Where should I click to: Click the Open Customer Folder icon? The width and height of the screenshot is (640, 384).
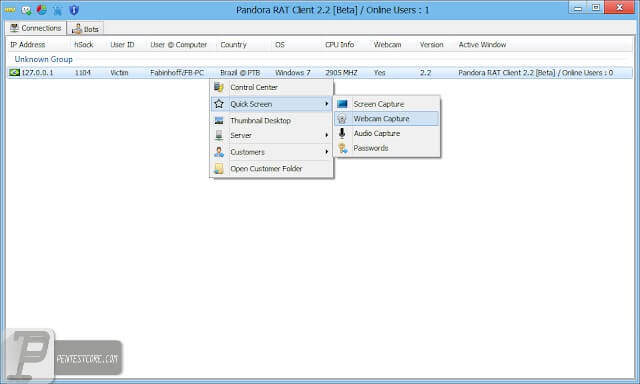click(x=219, y=169)
